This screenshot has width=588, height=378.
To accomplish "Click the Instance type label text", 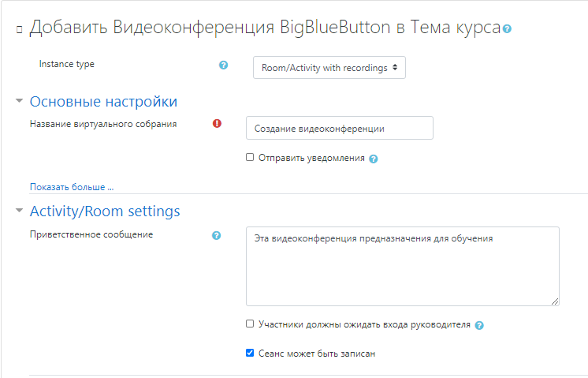I will coord(66,65).
